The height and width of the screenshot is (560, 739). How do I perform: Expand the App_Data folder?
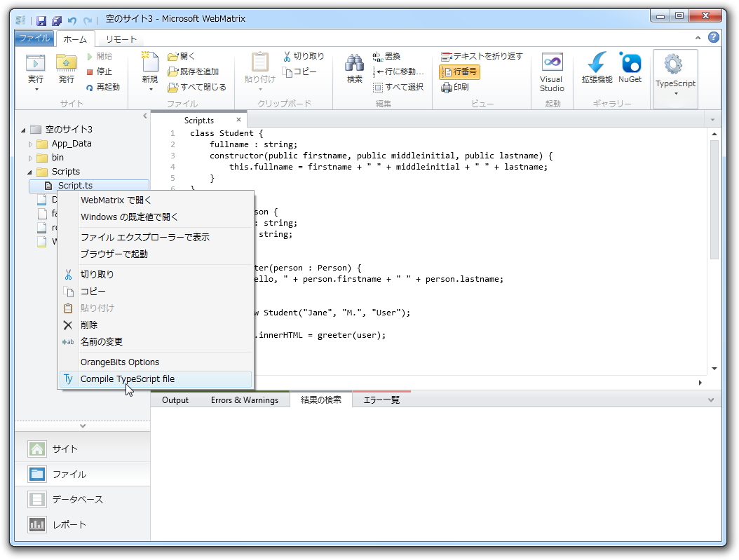click(30, 144)
